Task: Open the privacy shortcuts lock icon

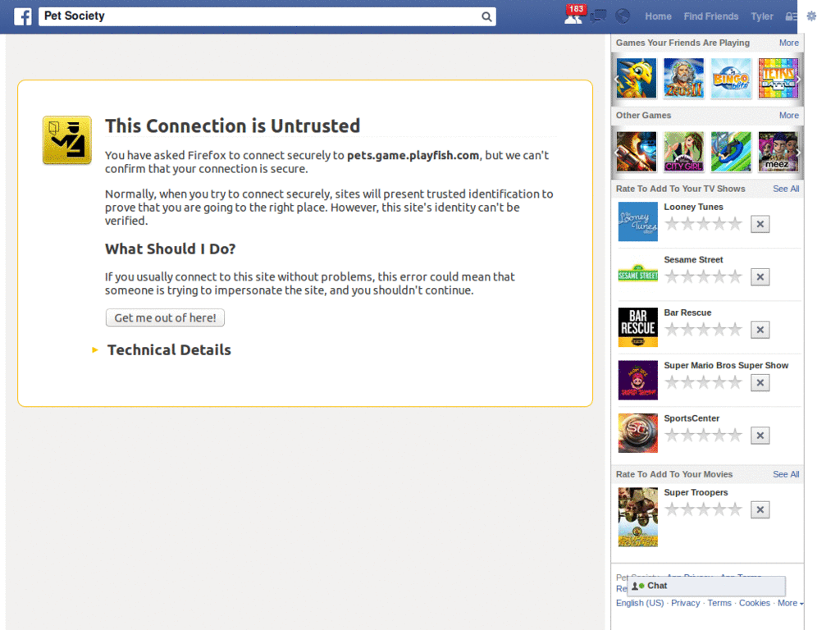Action: [791, 16]
